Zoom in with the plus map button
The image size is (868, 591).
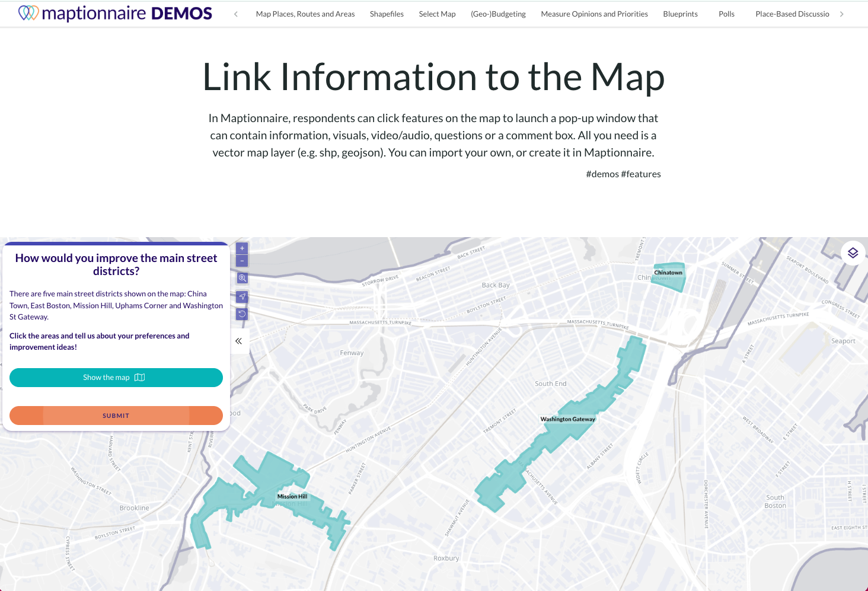242,248
